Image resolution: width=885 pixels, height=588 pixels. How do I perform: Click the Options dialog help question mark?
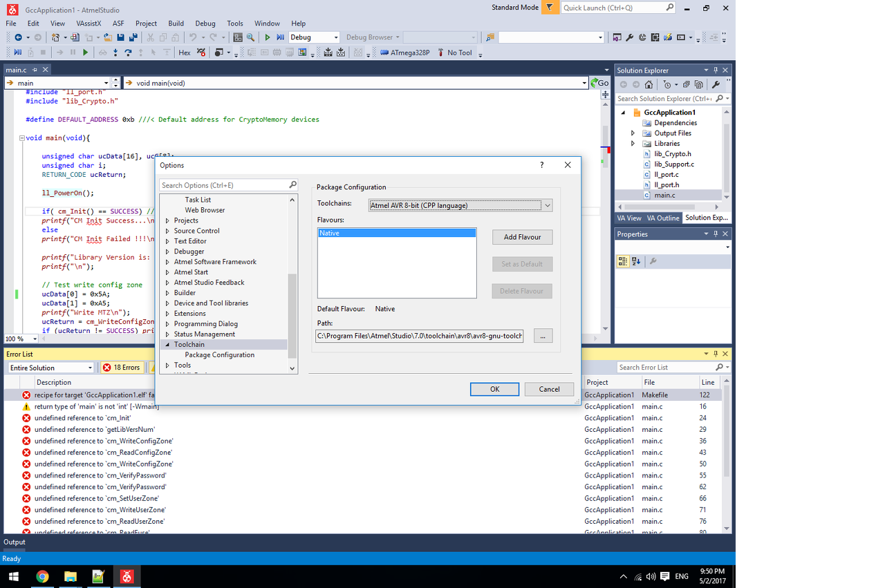point(542,165)
